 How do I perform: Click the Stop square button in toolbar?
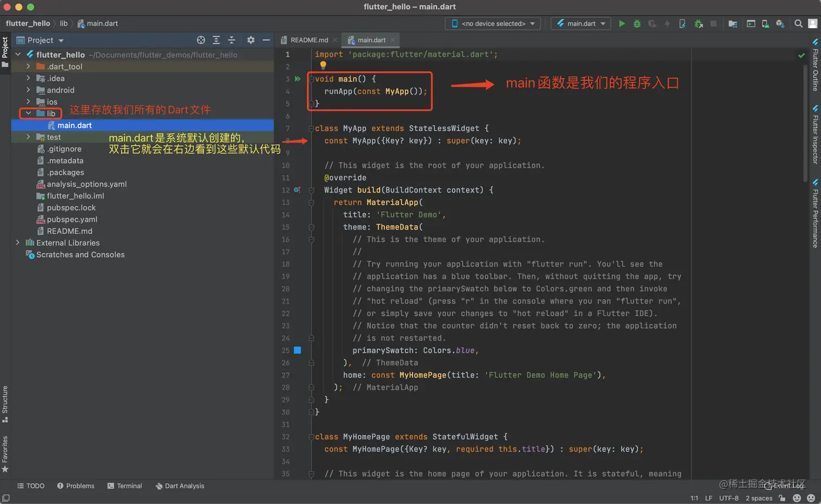713,23
